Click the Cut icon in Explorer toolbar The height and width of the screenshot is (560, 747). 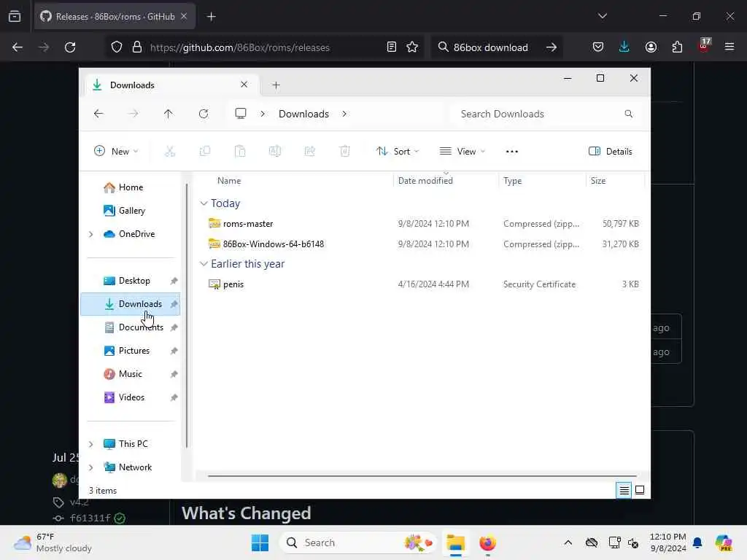(x=169, y=152)
